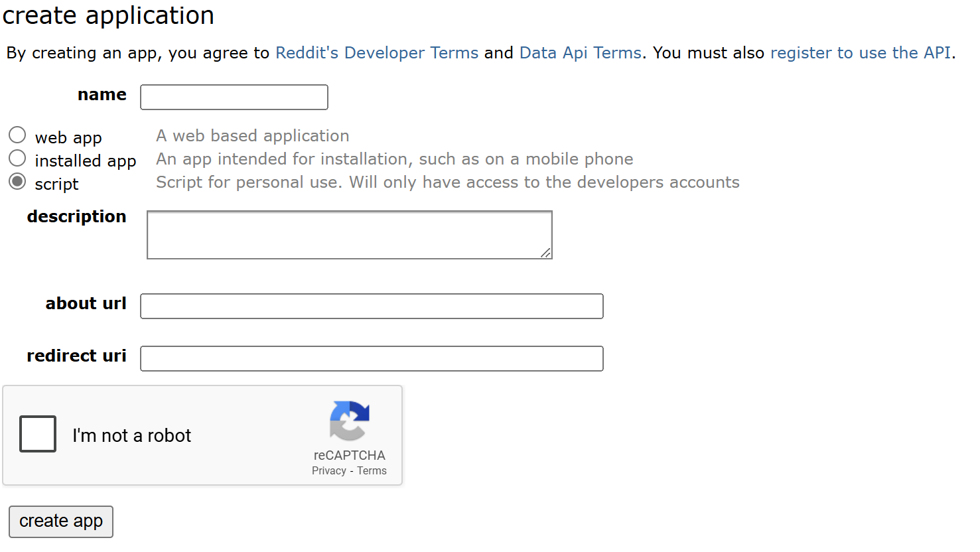Click inside the description text area

coord(349,235)
